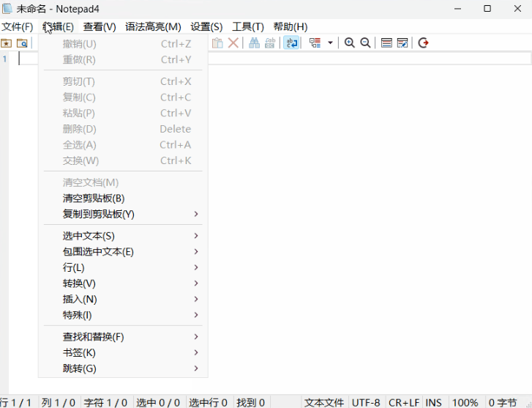Open the dropdown arrow beside code folding
The image size is (532, 408).
point(330,42)
